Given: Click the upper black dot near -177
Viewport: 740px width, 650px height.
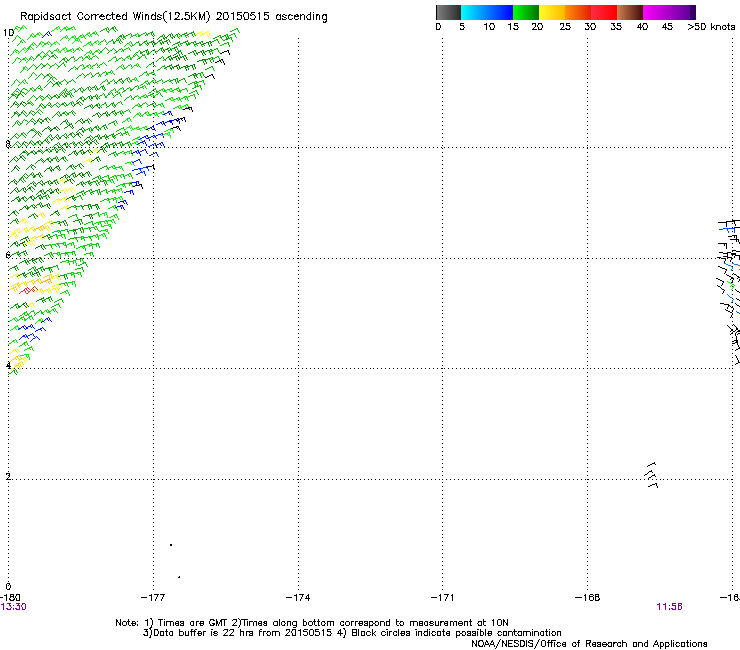Looking at the screenshot, I should 171,545.
